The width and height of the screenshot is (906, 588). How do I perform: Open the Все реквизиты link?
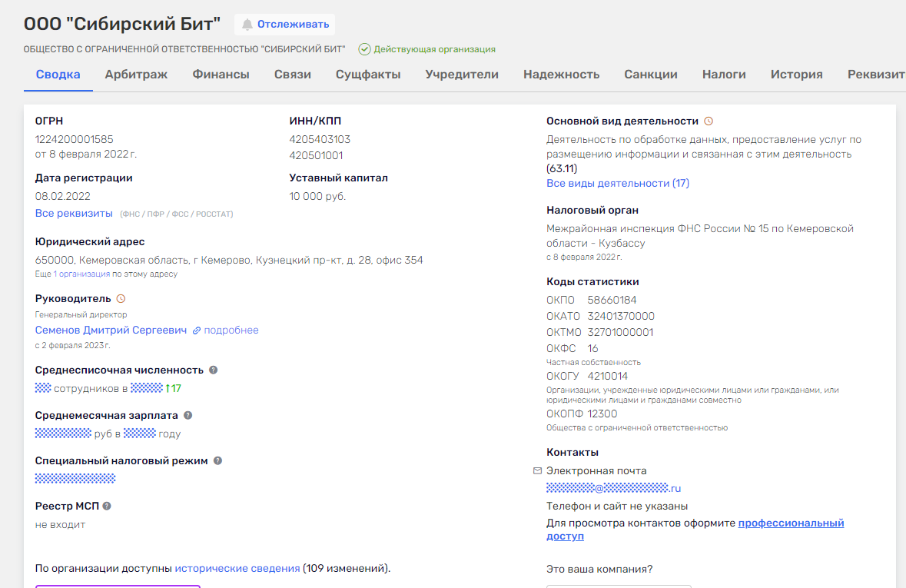74,213
